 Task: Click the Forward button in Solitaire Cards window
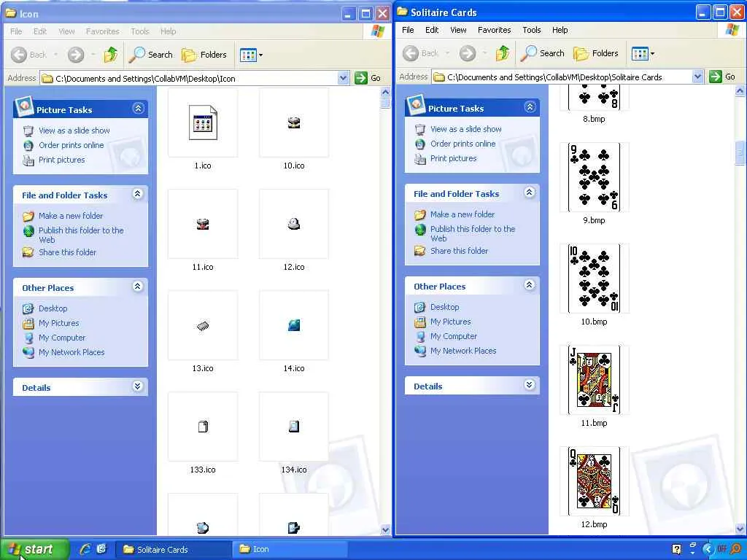[468, 53]
